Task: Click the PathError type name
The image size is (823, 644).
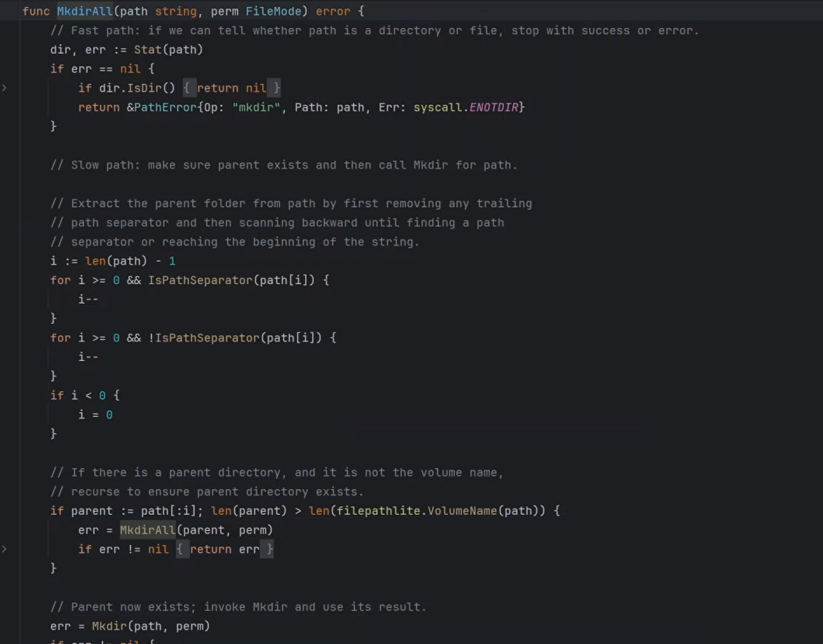Action: tap(165, 107)
